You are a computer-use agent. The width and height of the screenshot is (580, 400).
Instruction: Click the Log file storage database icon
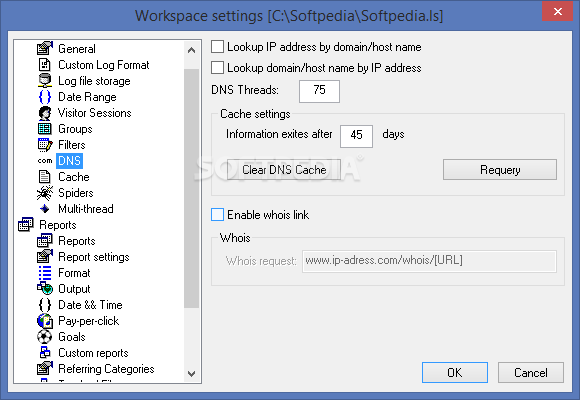coord(45,81)
